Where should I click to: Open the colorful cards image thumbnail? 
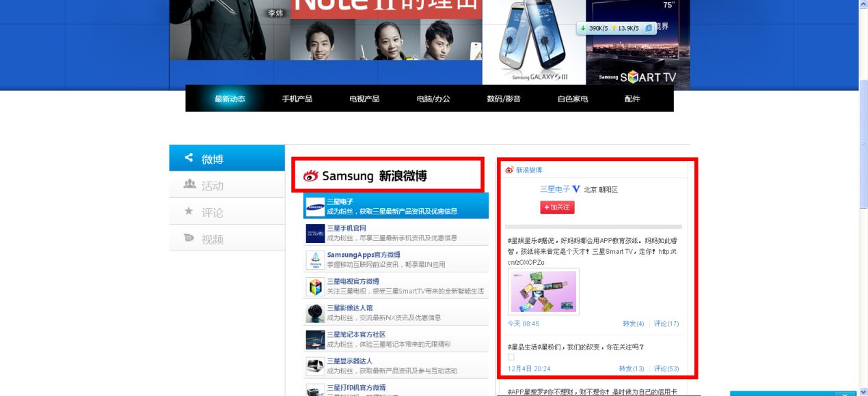(543, 292)
